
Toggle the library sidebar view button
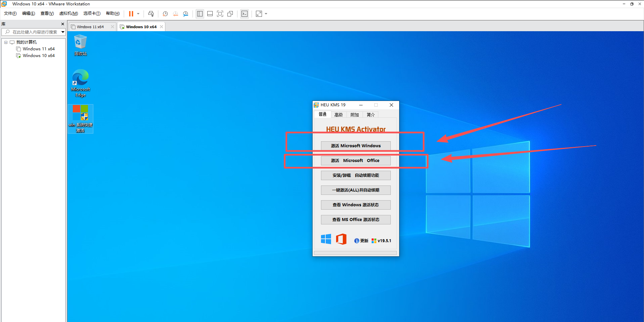pyautogui.click(x=200, y=14)
